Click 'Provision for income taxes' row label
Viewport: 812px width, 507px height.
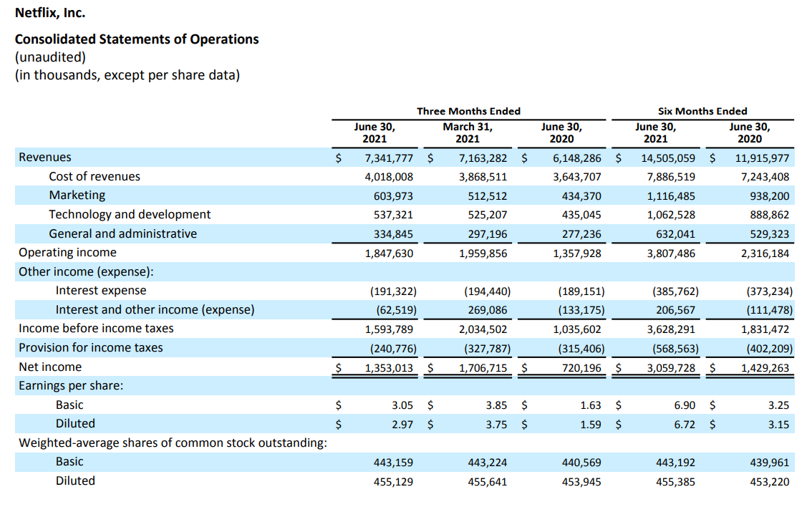pyautogui.click(x=91, y=347)
